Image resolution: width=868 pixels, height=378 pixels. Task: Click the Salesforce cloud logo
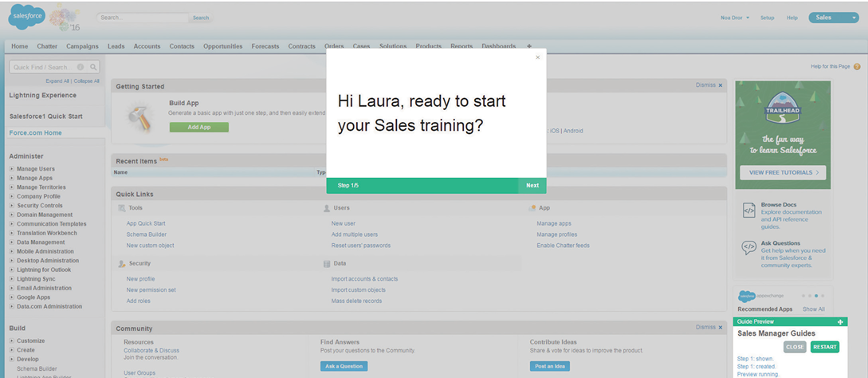click(x=26, y=18)
